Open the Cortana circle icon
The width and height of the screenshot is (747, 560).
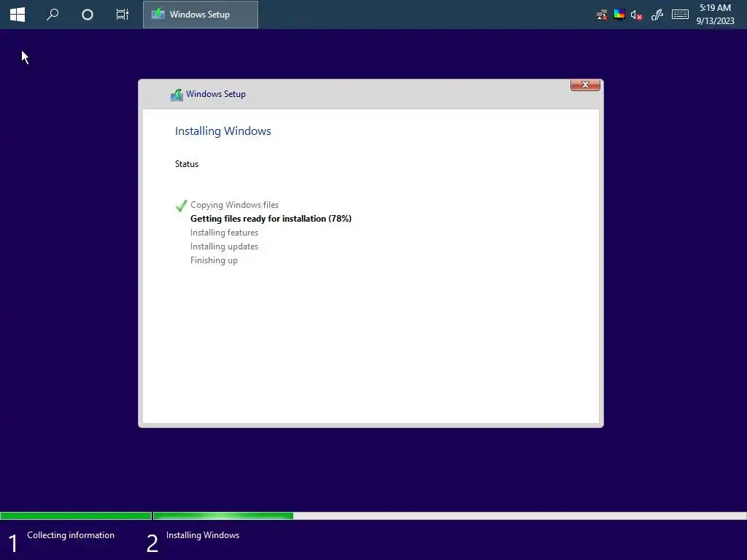(88, 15)
